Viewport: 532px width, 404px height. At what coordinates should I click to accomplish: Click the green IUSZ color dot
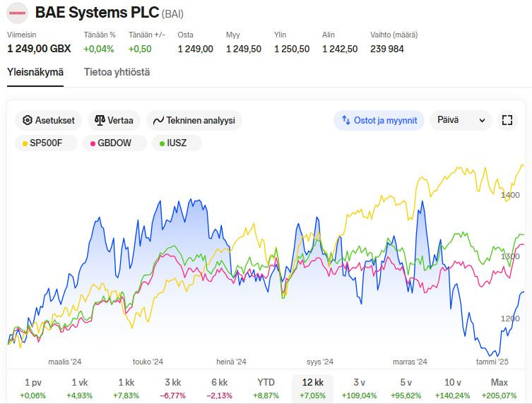click(162, 143)
